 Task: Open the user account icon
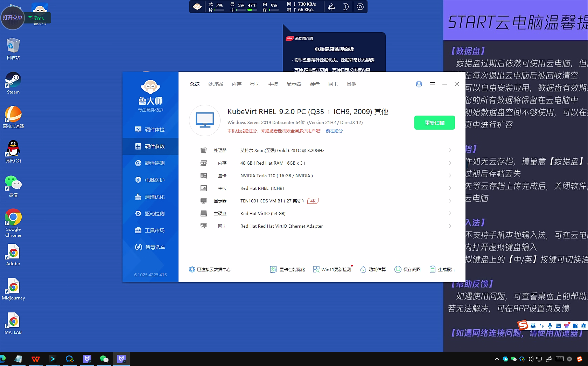point(419,84)
